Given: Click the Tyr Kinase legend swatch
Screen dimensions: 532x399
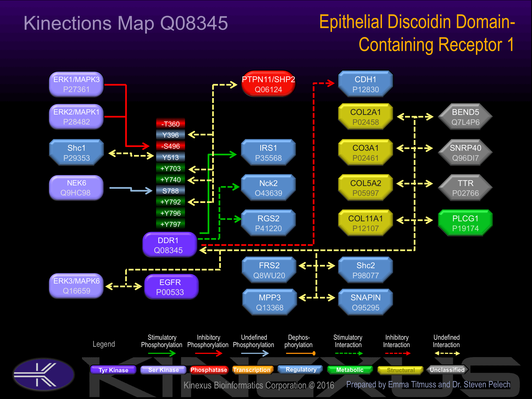Looking at the screenshot, I should point(113,370).
